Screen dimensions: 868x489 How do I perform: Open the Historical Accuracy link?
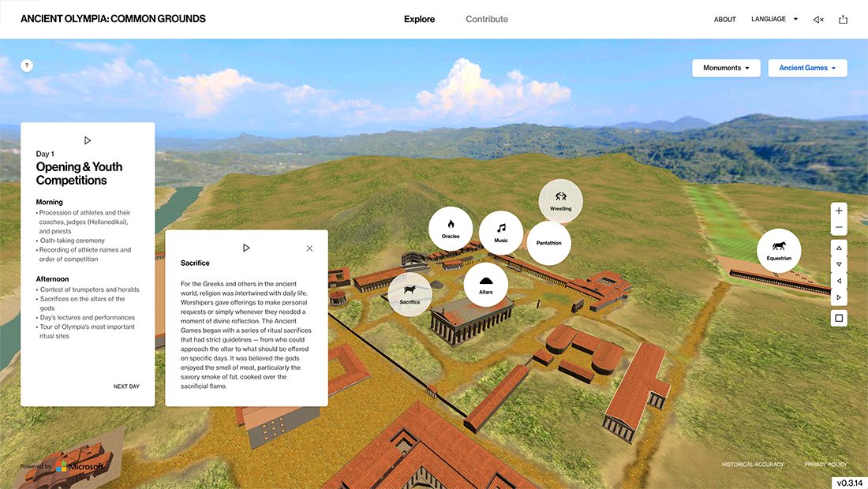[x=752, y=465]
